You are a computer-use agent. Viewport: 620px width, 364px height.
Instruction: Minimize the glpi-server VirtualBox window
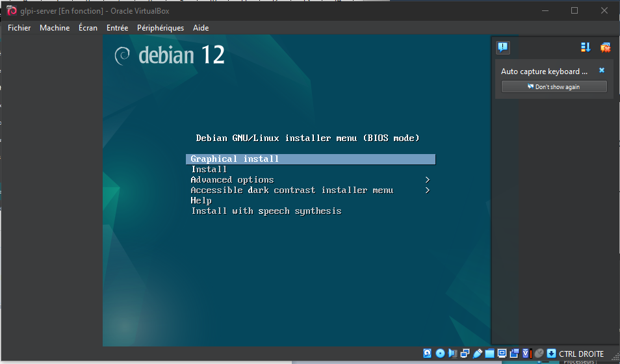click(545, 10)
